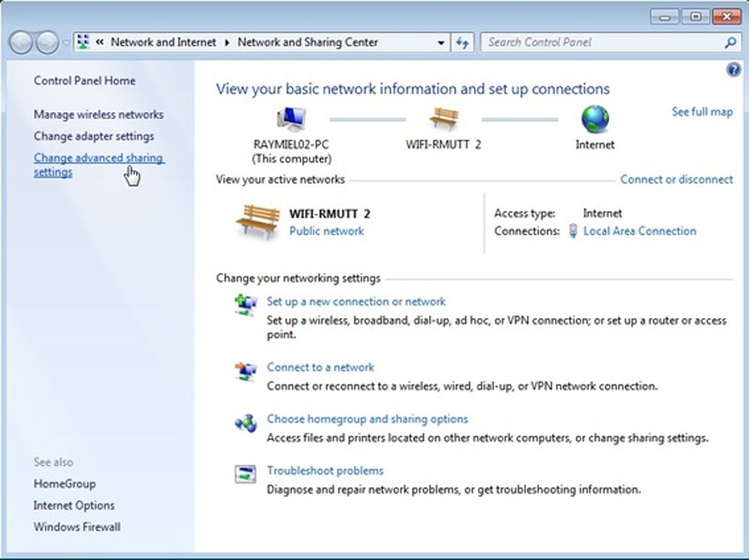Click the magnifying glass search icon
749x560 pixels.
point(730,42)
